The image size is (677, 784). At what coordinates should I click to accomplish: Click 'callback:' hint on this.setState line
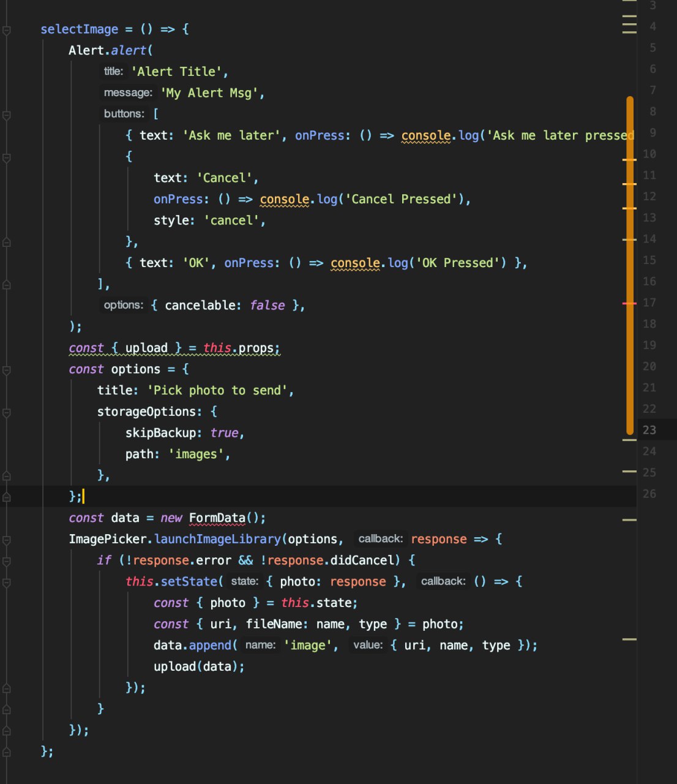point(443,581)
